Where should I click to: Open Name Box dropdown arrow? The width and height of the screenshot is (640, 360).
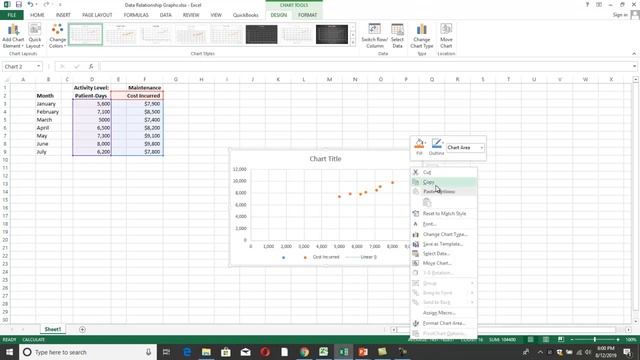[38, 67]
